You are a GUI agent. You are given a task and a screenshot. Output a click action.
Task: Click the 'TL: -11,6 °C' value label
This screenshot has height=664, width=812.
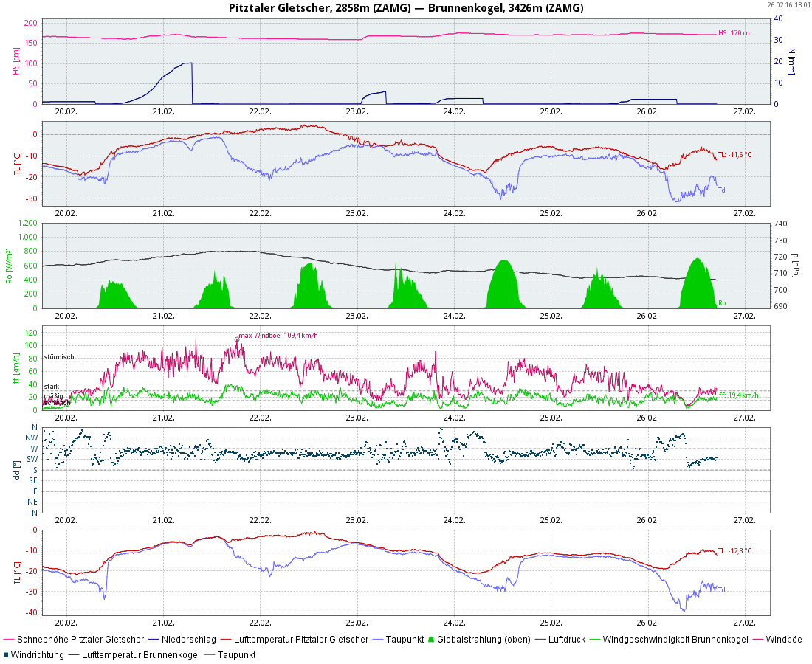[734, 155]
